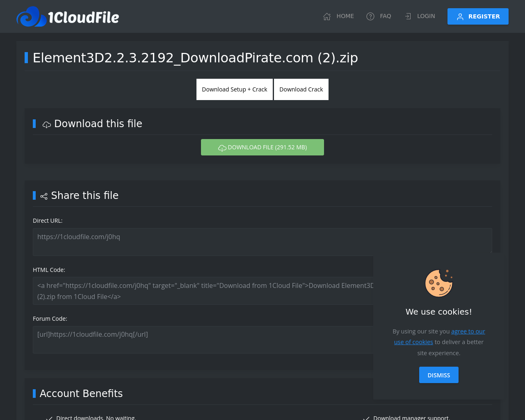Open the HOME menu item
This screenshot has height=420, width=525.
pos(338,16)
